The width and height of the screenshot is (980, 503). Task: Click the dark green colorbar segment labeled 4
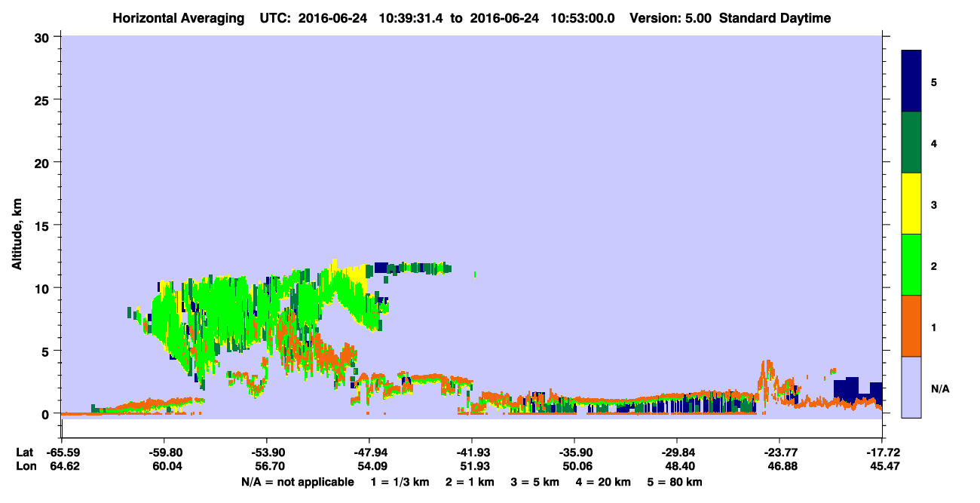[x=911, y=143]
